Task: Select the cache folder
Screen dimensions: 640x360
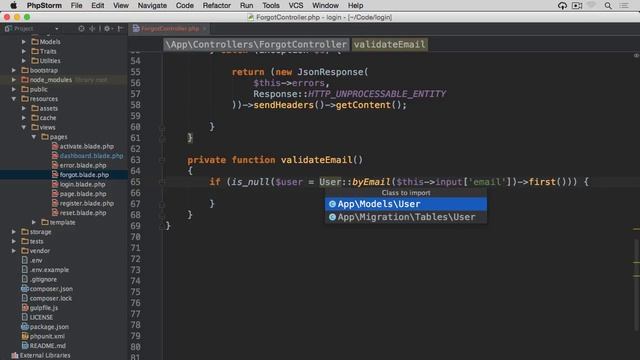Action: [x=48, y=118]
